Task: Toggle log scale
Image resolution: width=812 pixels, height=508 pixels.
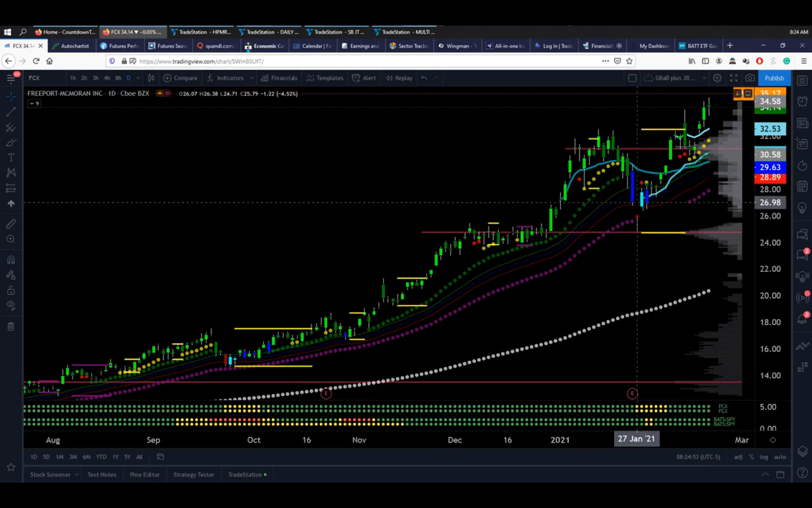Action: point(764,457)
